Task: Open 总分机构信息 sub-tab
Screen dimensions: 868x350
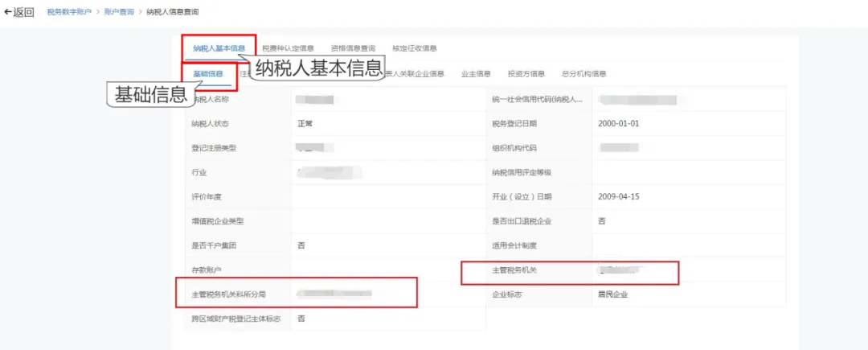Action: point(584,74)
